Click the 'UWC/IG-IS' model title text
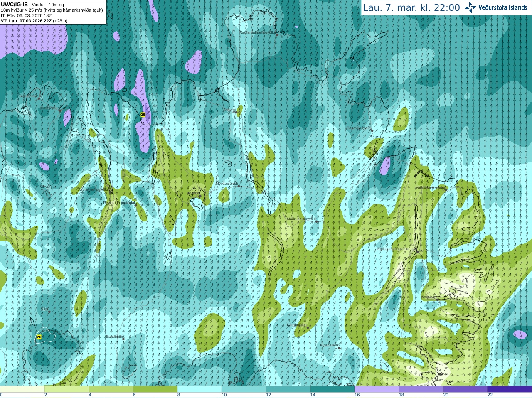This screenshot has height=398, width=532. 14,4
